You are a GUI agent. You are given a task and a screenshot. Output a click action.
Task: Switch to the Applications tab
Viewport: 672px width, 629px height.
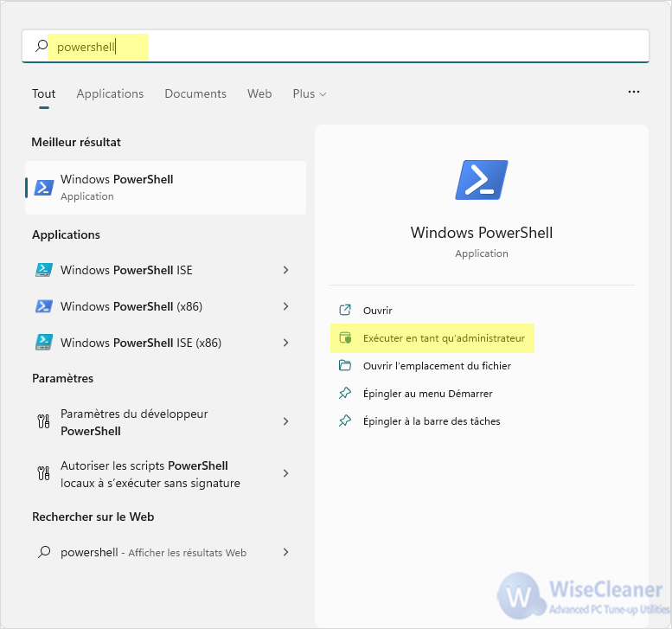tap(110, 93)
